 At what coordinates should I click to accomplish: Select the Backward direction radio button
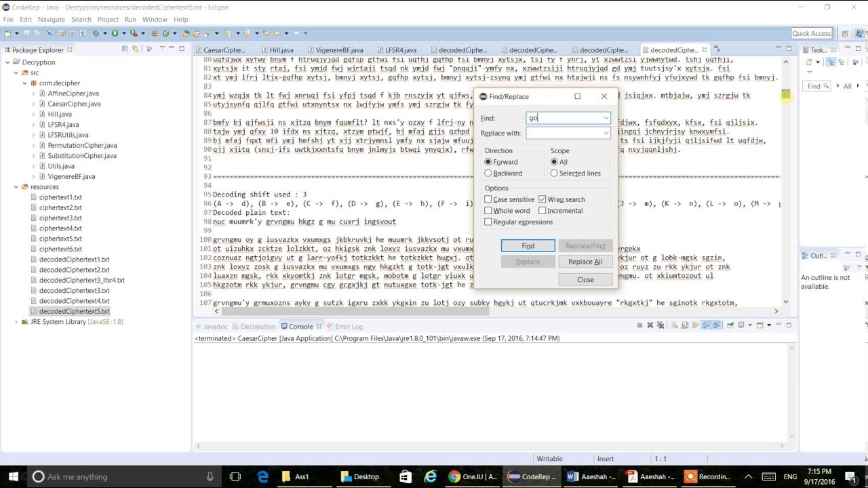coord(488,174)
